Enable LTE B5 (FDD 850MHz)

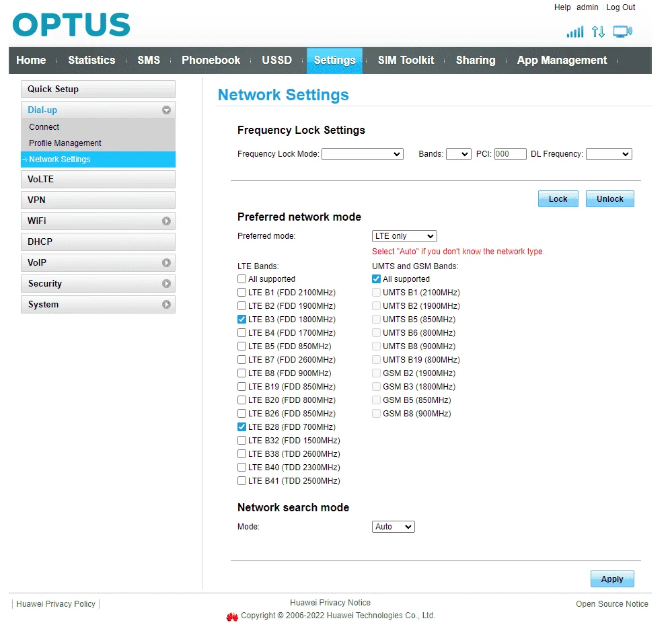241,346
